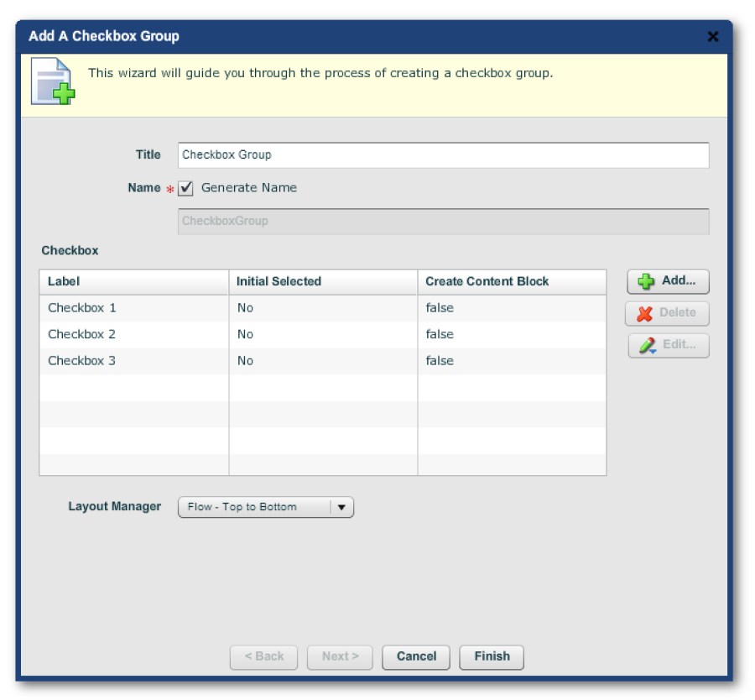The height and width of the screenshot is (700, 755).
Task: Click the red X Delete icon
Action: [x=645, y=314]
